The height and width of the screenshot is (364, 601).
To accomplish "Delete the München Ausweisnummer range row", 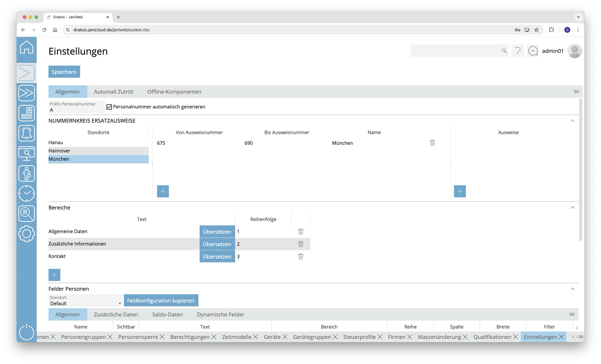I will [432, 143].
